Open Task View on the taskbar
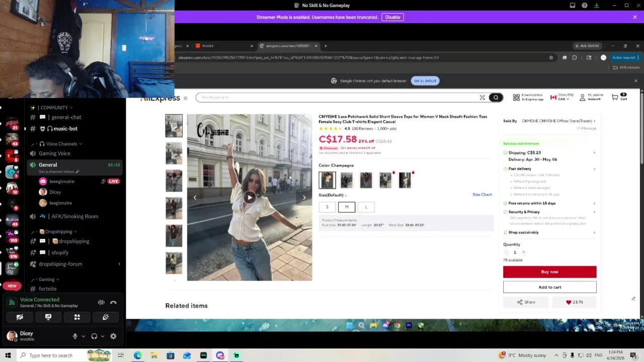 point(121,355)
